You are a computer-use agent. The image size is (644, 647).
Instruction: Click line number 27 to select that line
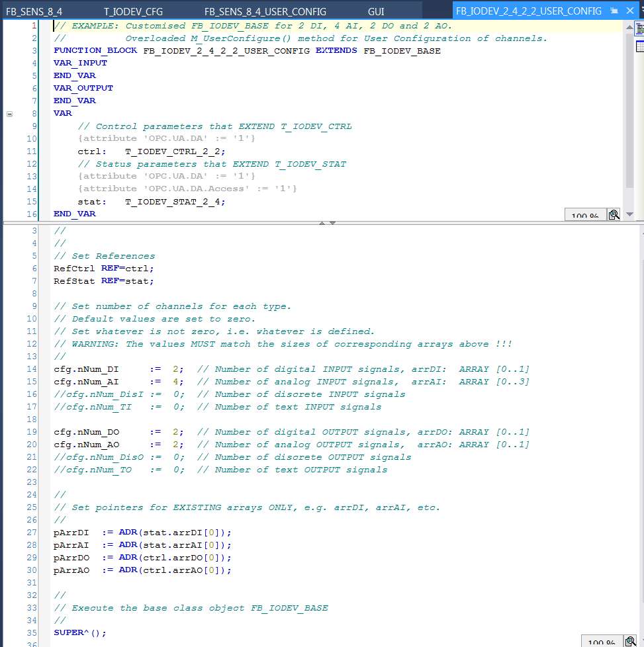coord(31,532)
